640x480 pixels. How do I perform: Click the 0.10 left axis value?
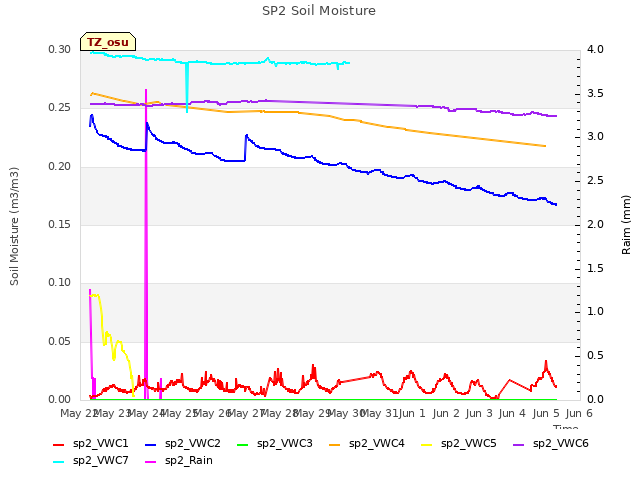point(60,282)
